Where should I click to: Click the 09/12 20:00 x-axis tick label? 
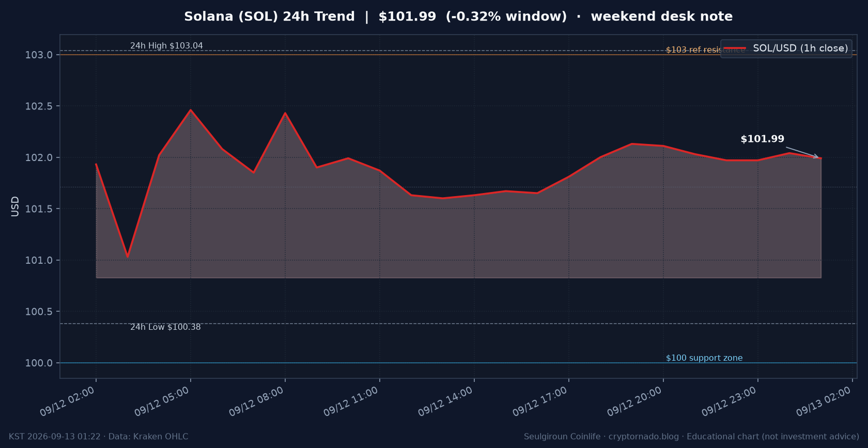(x=634, y=402)
